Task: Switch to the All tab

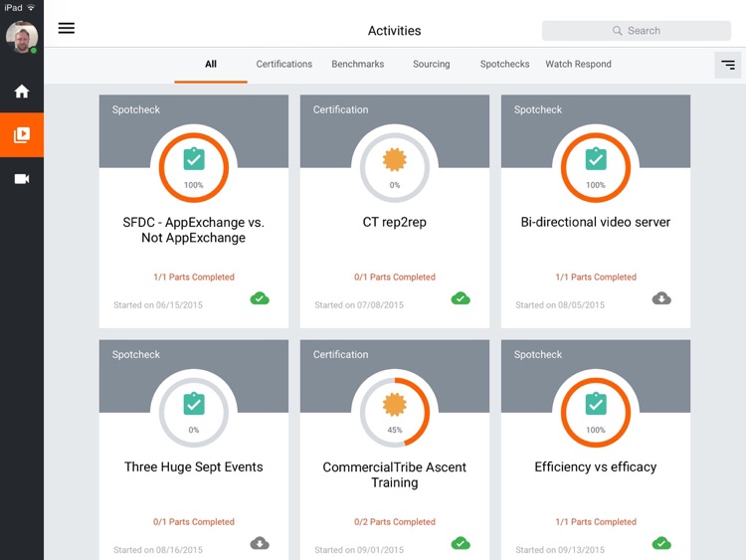Action: coord(211,64)
